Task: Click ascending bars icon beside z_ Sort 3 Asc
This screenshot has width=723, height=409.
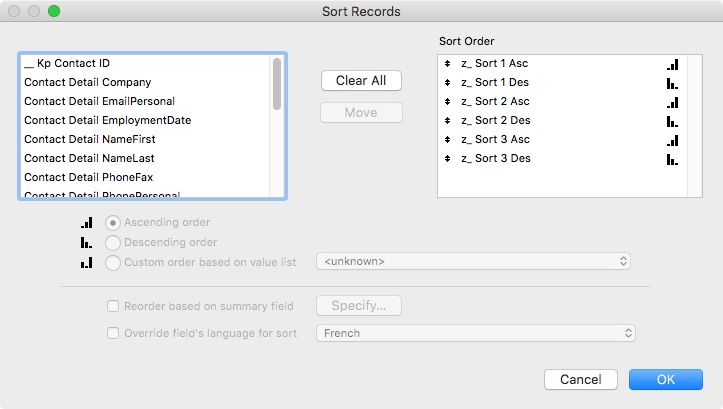Action: point(672,140)
